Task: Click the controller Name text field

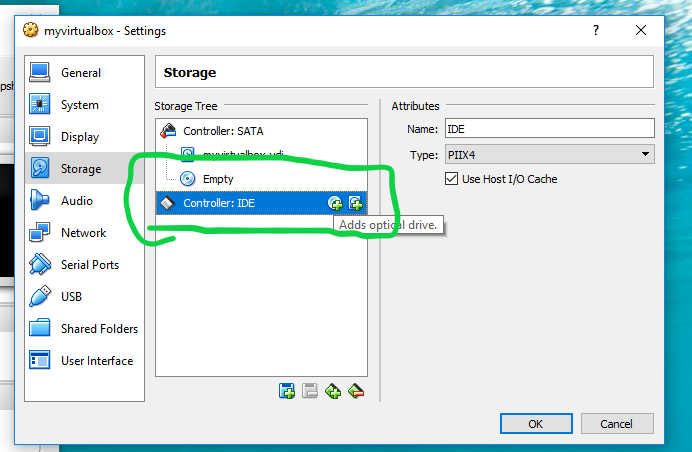Action: coord(547,128)
